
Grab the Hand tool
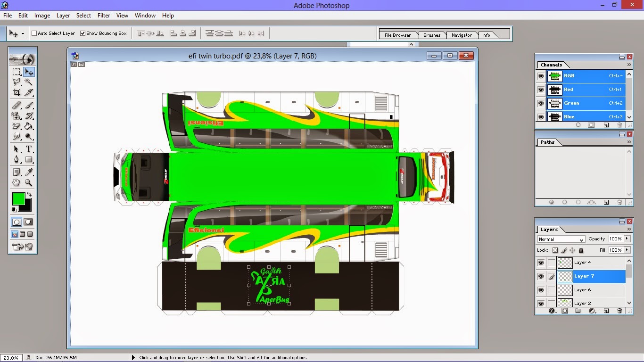point(17,183)
